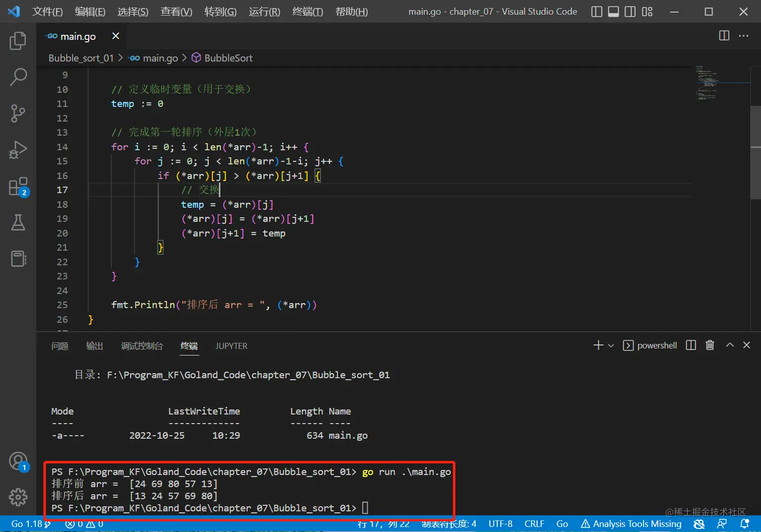Open the Search view in activity bar
This screenshot has height=532, width=761.
(18, 77)
